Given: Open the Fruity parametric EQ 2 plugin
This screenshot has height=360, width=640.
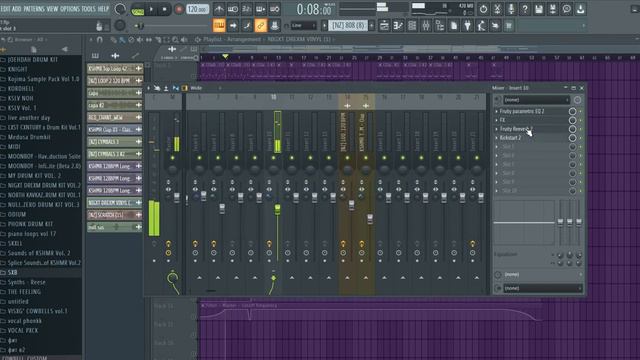Looking at the screenshot, I should pos(522,111).
